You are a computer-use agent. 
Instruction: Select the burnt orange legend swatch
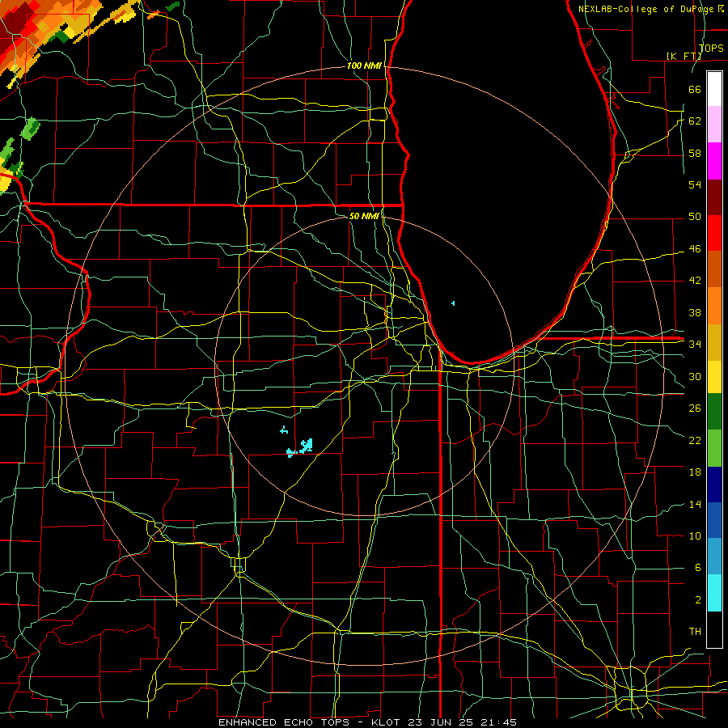[x=714, y=269]
